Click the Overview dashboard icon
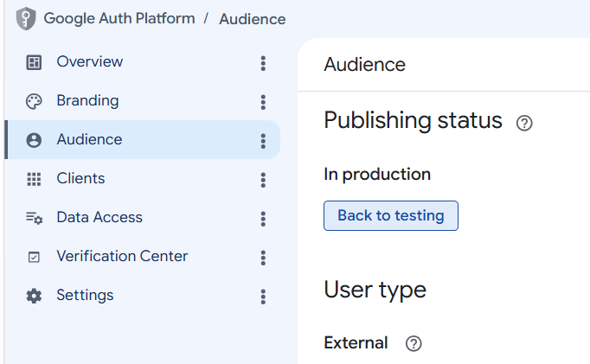This screenshot has width=590, height=364. coord(34,62)
